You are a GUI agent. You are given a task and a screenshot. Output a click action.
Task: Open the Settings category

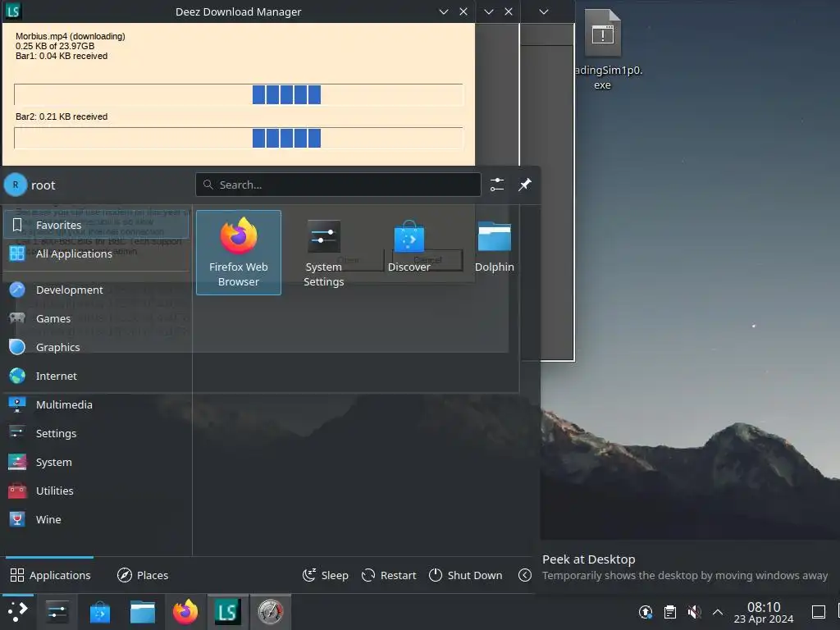point(96,433)
